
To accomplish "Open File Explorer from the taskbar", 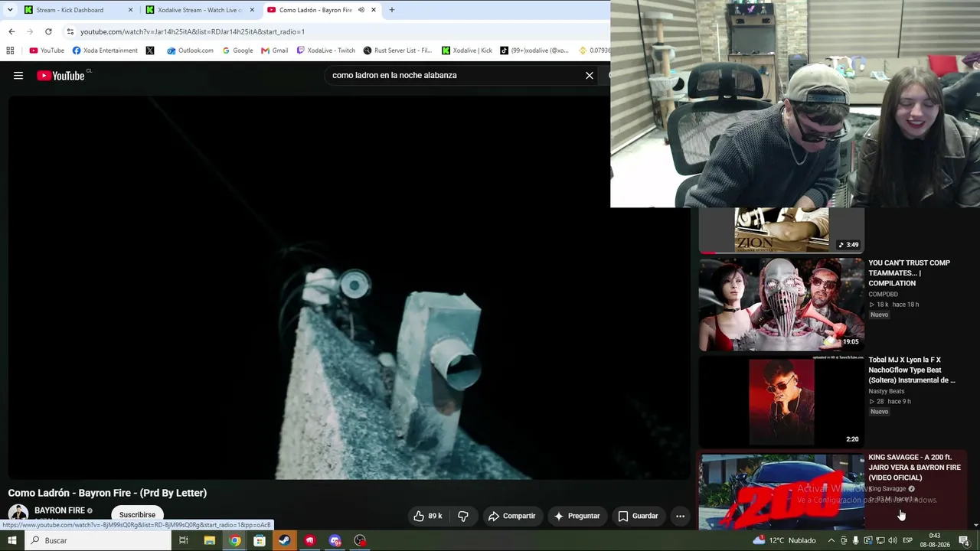I will click(209, 540).
